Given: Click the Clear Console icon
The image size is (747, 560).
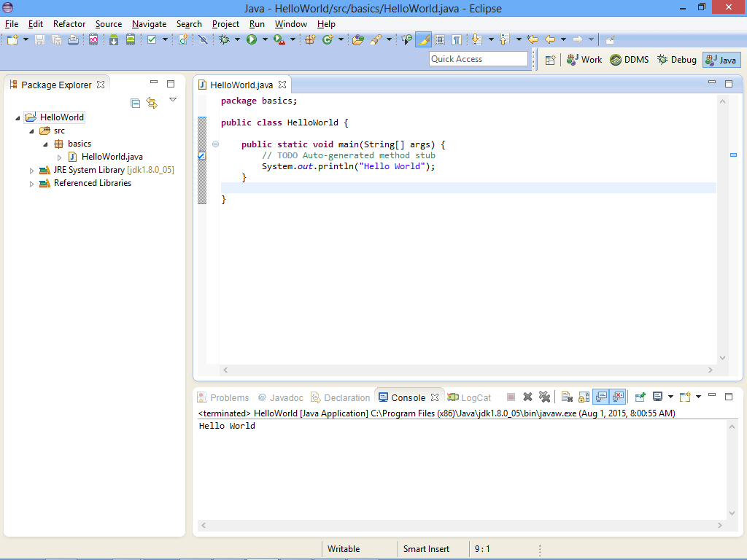Looking at the screenshot, I should pos(567,397).
